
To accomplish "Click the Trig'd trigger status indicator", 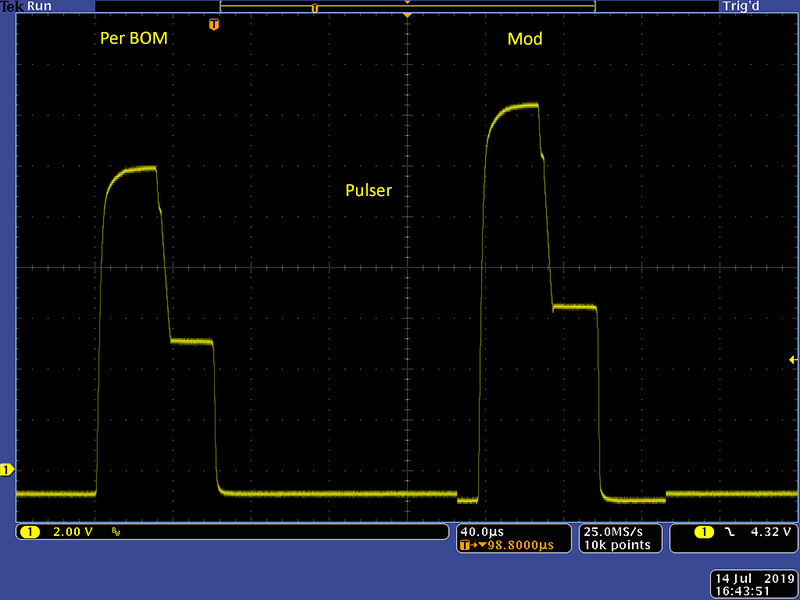I will coord(739,6).
